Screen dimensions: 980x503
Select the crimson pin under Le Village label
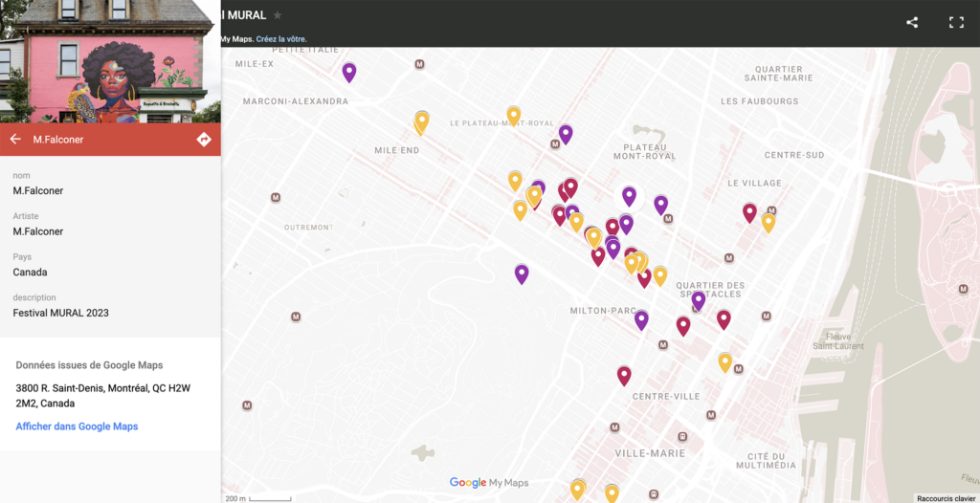[x=750, y=212]
